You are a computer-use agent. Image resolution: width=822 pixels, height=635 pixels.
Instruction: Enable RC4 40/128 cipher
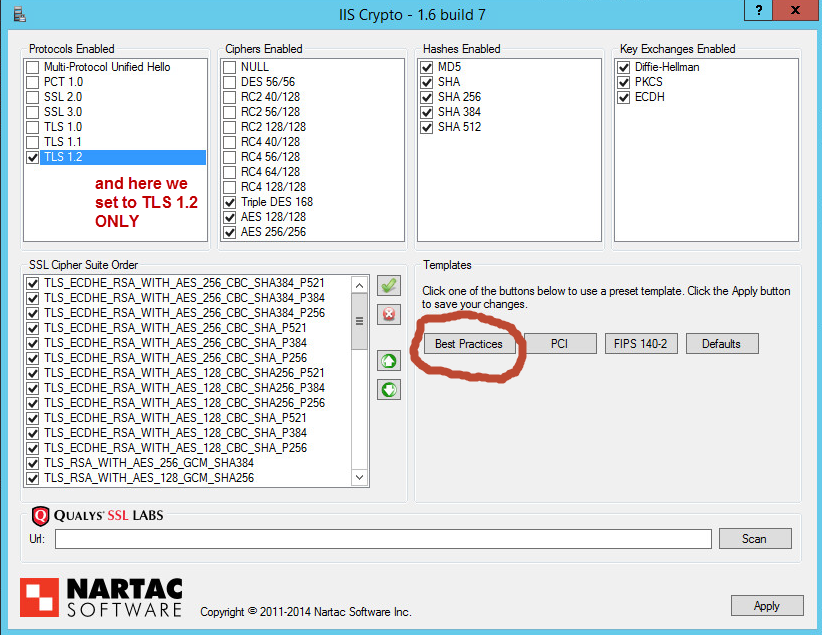(229, 142)
